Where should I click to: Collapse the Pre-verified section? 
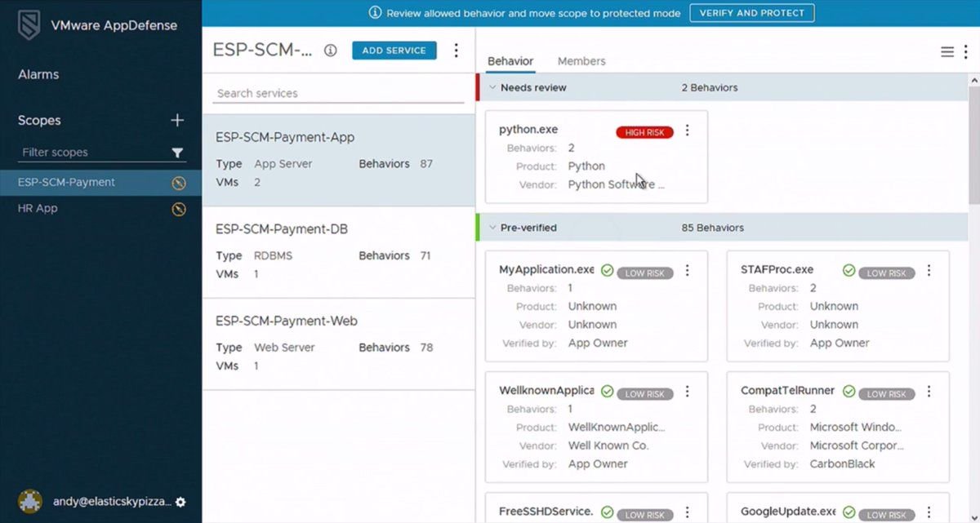coord(492,228)
